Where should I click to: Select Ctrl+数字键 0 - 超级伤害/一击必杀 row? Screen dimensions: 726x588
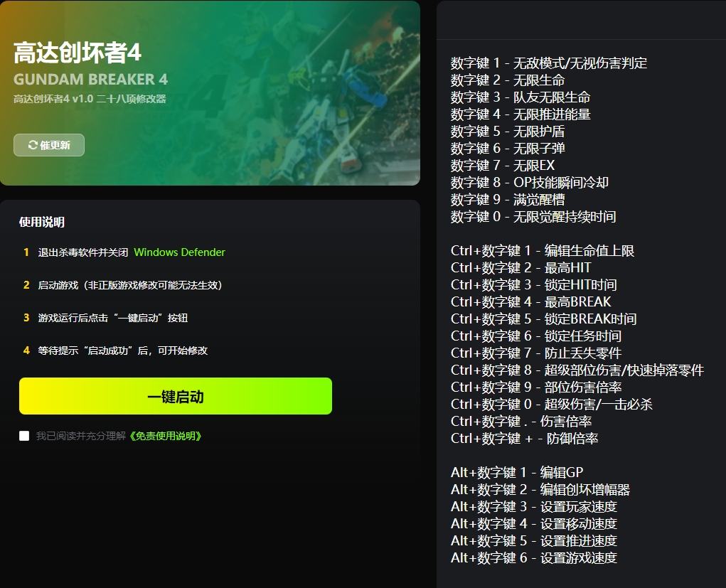click(x=552, y=404)
